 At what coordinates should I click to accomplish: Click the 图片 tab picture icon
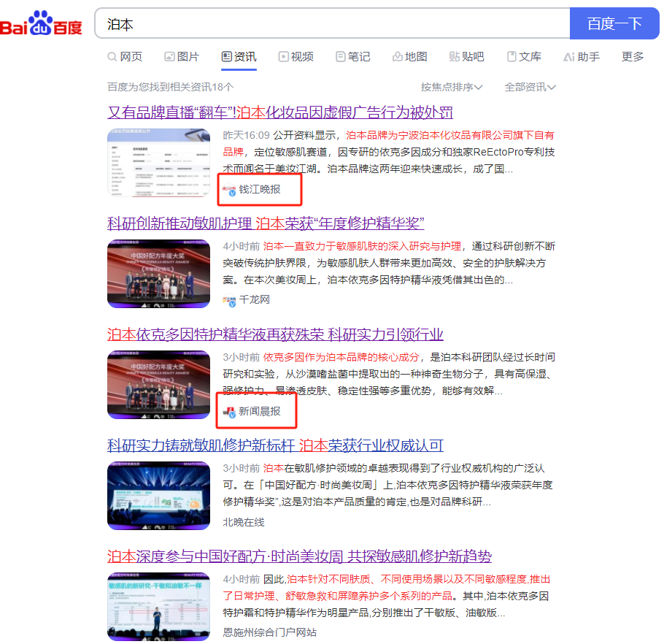[169, 56]
